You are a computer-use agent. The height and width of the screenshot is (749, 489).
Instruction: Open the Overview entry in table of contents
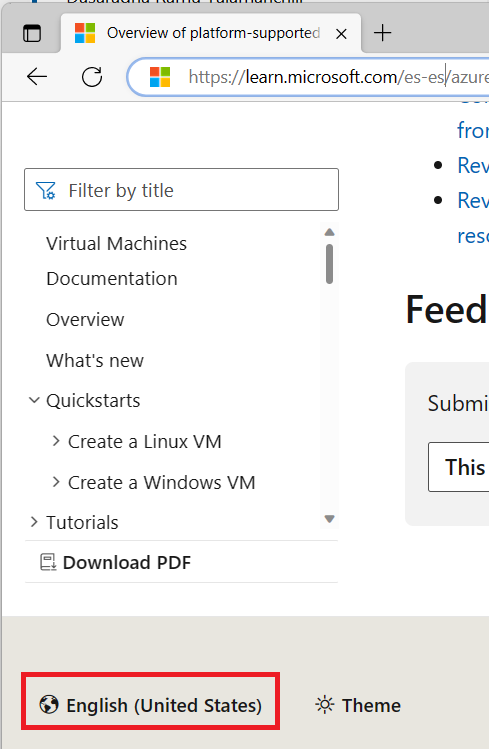(x=85, y=320)
